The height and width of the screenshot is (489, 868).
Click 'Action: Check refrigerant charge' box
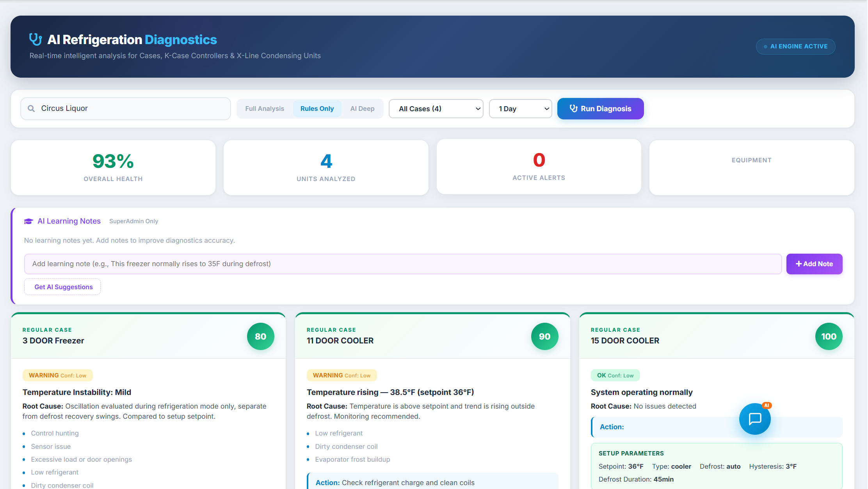tap(432, 482)
